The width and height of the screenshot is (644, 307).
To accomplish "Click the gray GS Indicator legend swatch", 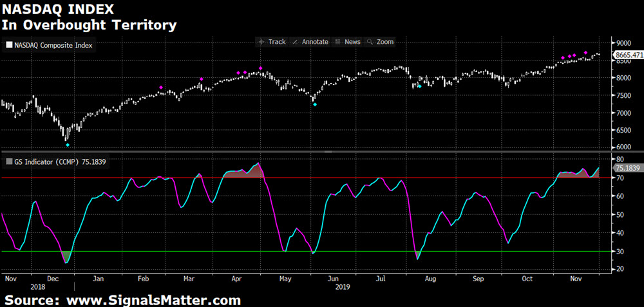I will 9,162.
